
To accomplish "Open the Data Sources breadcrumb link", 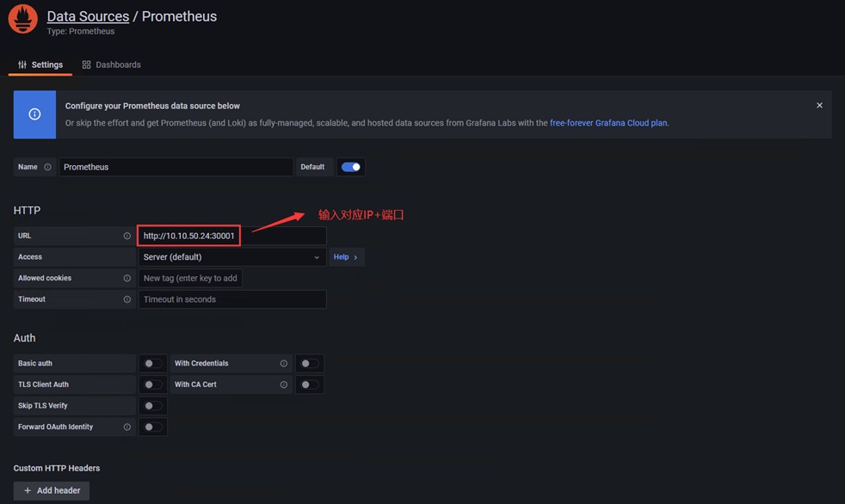I will pyautogui.click(x=88, y=16).
